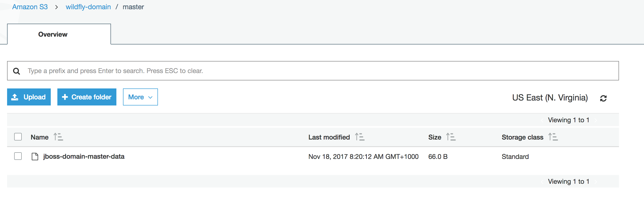Toggle the select-all checkbox in header row

pos(18,137)
